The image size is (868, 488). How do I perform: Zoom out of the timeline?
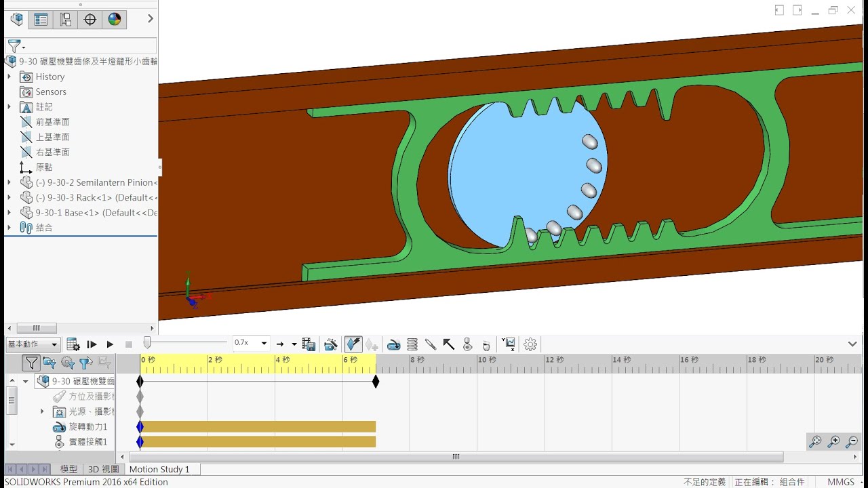[852, 442]
